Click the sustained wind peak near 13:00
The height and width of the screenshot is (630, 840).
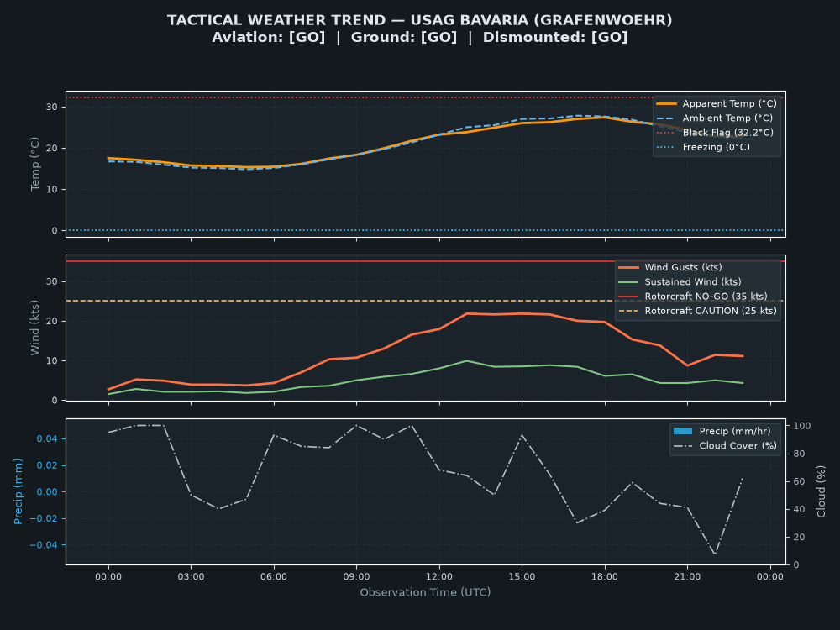(x=466, y=361)
